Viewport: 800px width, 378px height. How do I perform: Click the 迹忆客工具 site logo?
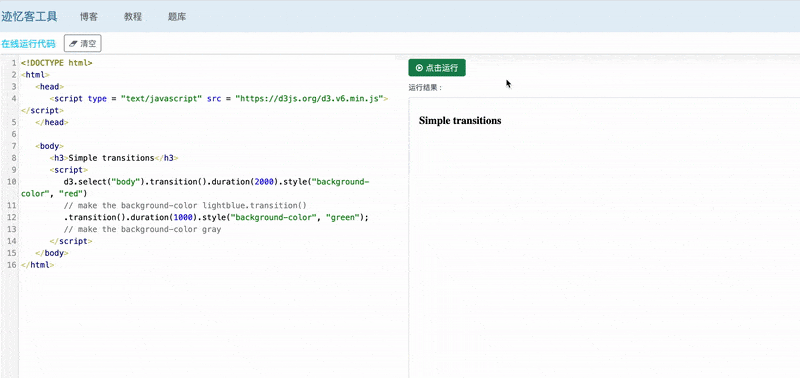tap(29, 16)
